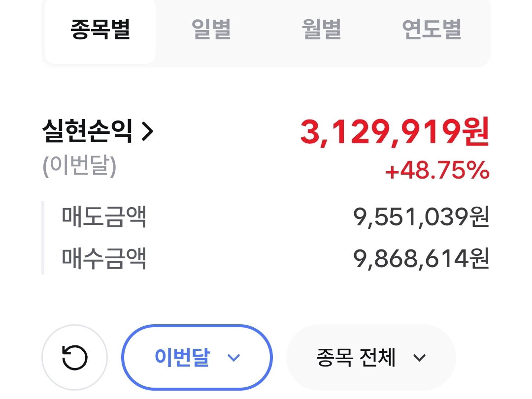The image size is (532, 399).
Task: Tap the +48.75% return rate
Action: point(437,170)
